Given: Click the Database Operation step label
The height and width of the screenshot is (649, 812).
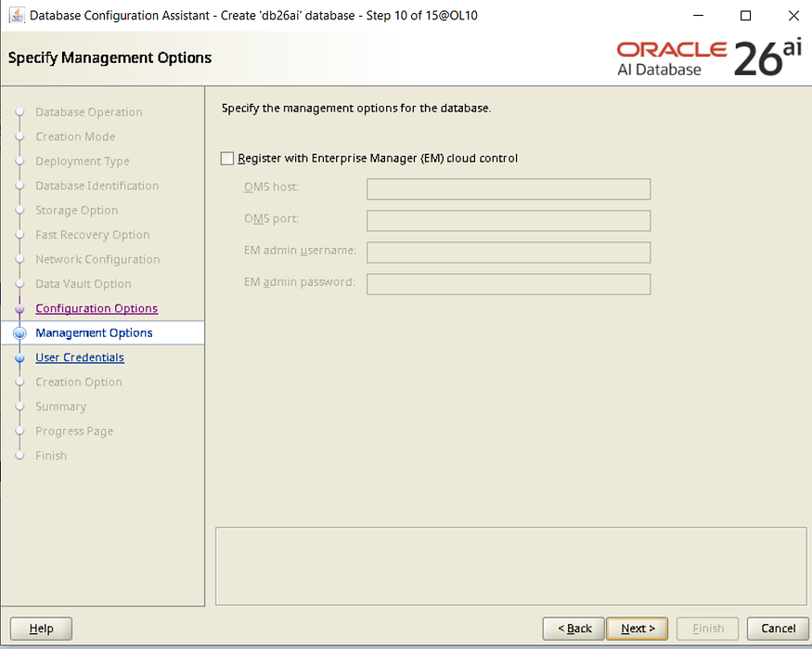Looking at the screenshot, I should [88, 111].
